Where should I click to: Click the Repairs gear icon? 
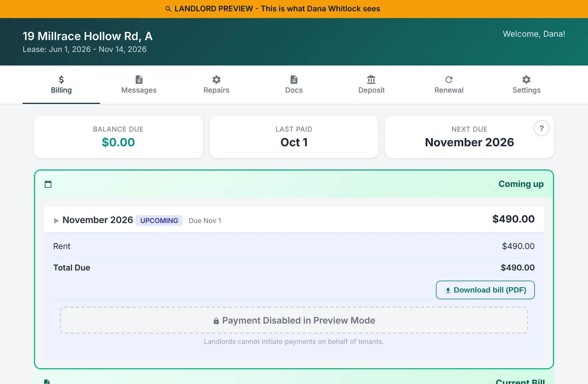point(216,80)
